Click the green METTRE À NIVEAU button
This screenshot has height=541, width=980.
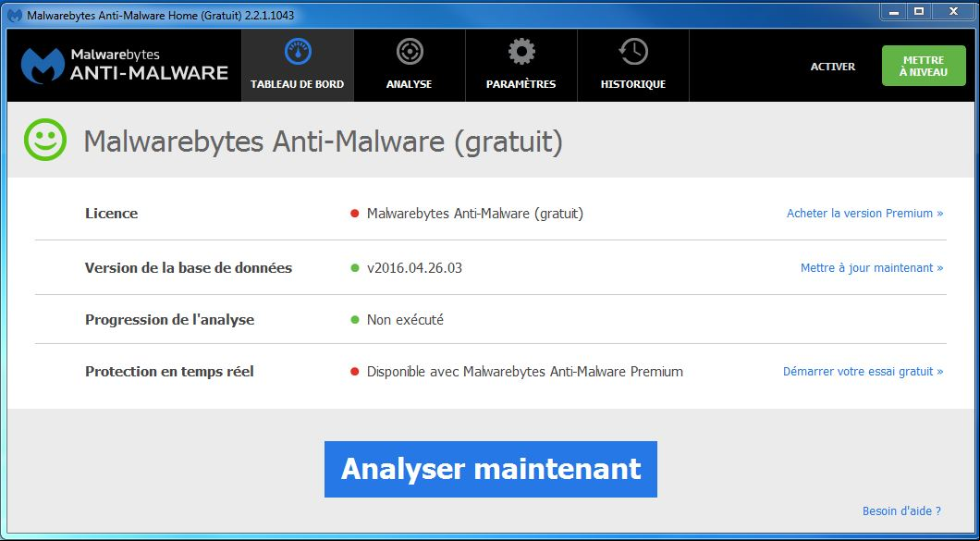click(x=924, y=66)
